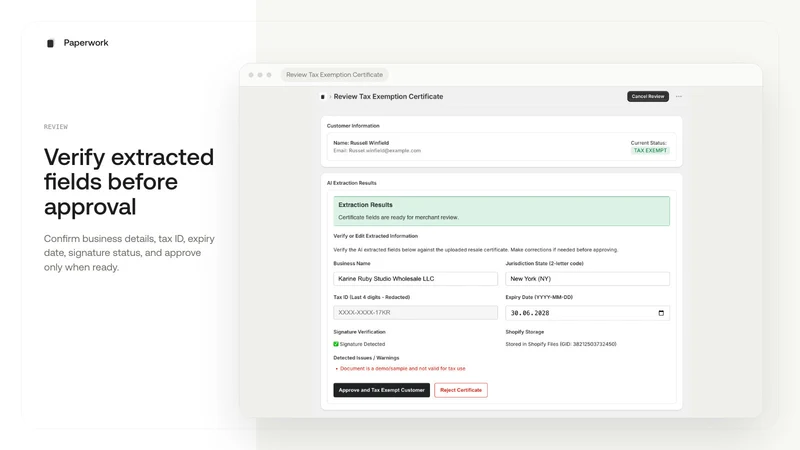This screenshot has width=800, height=450.
Task: Click the app icon beside the Review Tax Exemption Certificate heading
Action: click(x=322, y=96)
